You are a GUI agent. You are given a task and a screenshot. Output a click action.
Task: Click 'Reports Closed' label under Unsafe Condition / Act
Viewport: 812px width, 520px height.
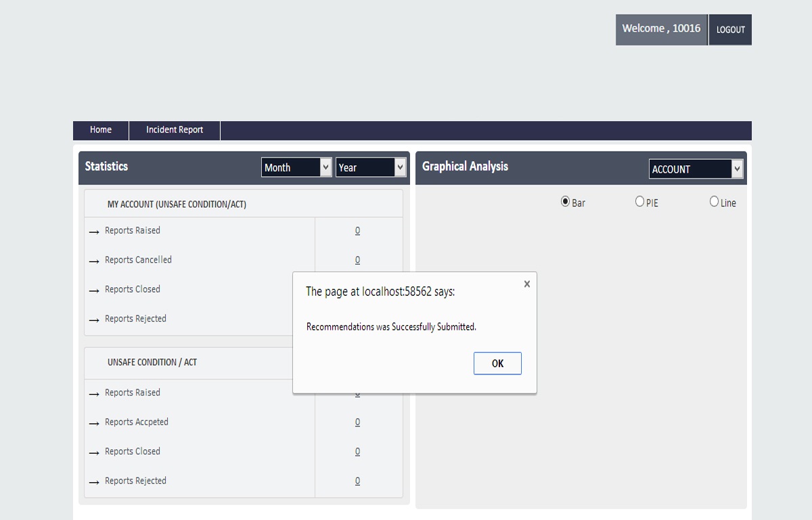[x=133, y=452]
